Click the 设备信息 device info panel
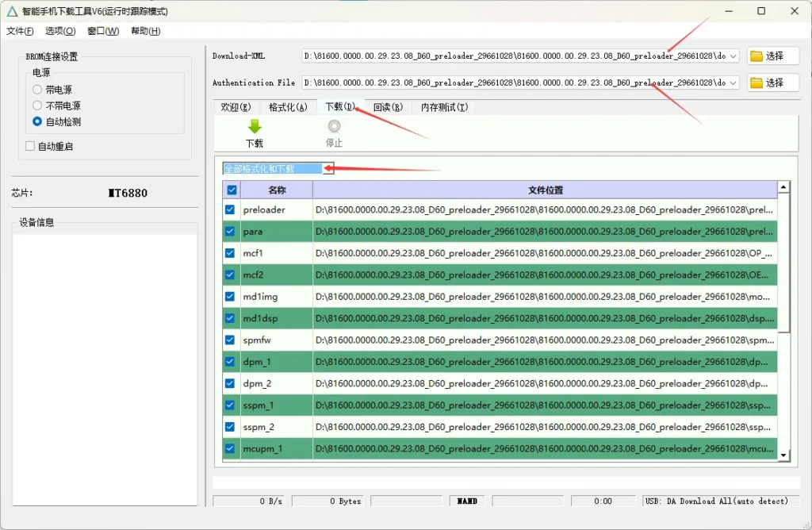Viewport: 812px width, 530px height. click(105, 369)
